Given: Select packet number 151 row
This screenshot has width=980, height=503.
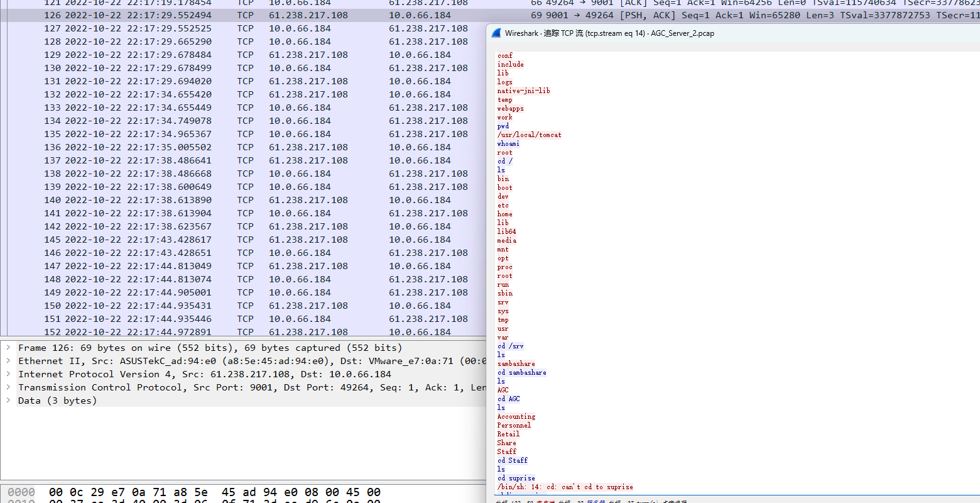Looking at the screenshot, I should tap(243, 319).
